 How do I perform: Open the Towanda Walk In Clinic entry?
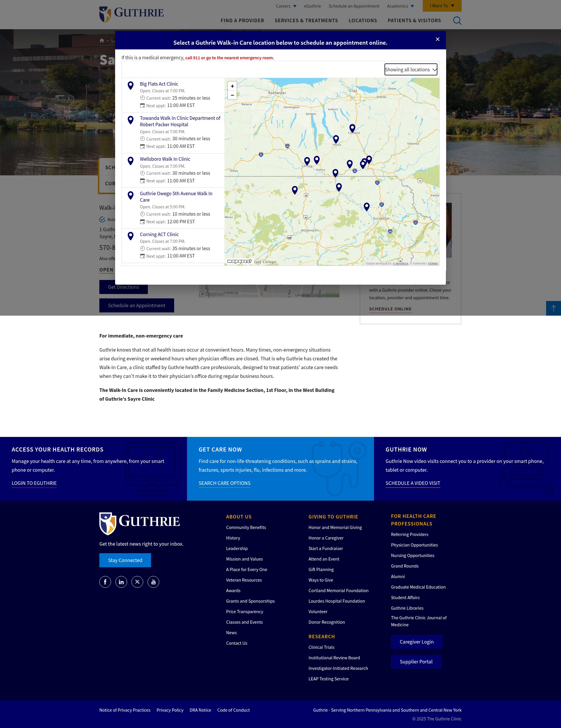(180, 121)
